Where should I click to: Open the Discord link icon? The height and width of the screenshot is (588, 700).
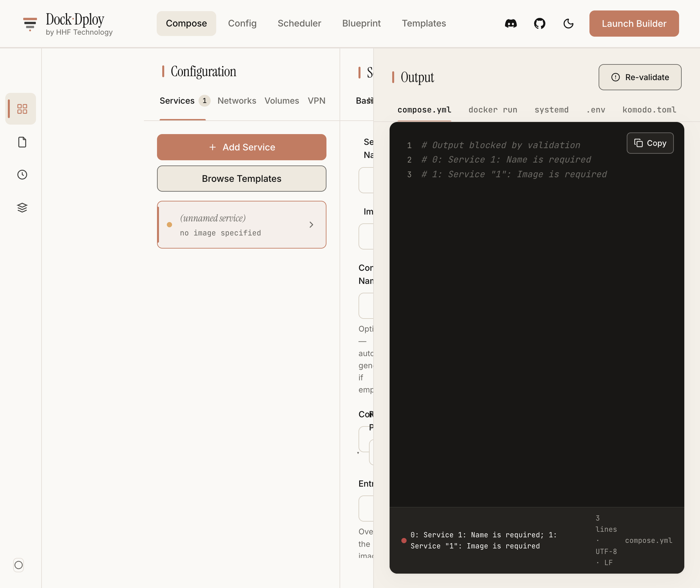click(x=511, y=24)
